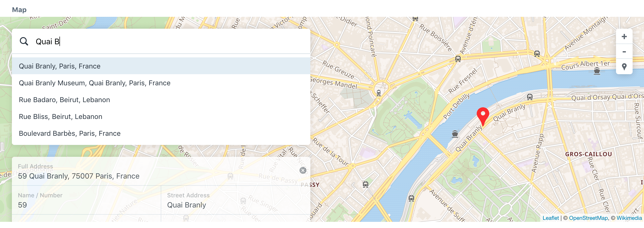Click the train station icon near Quai d'Orsay

[530, 97]
